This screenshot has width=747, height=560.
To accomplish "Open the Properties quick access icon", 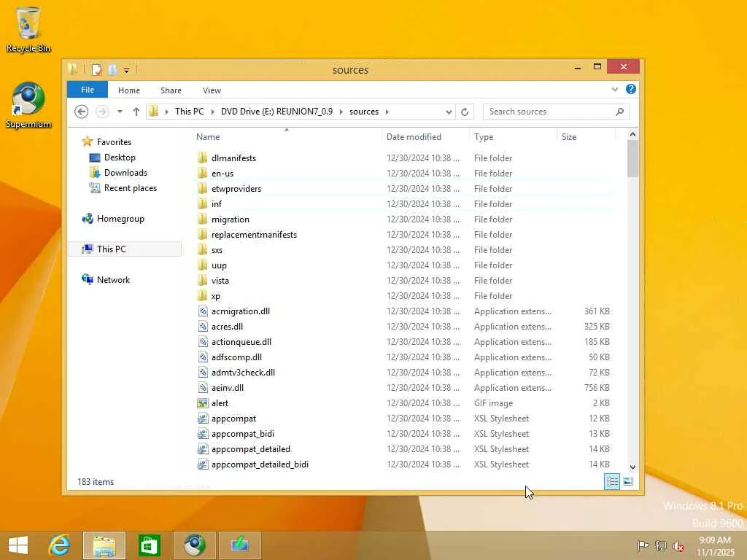I will [97, 70].
